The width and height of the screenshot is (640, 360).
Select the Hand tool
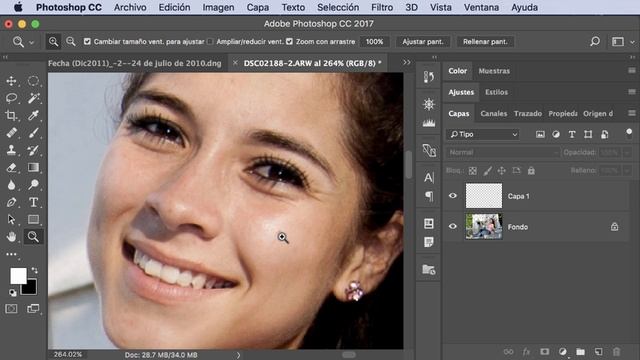[x=11, y=237]
